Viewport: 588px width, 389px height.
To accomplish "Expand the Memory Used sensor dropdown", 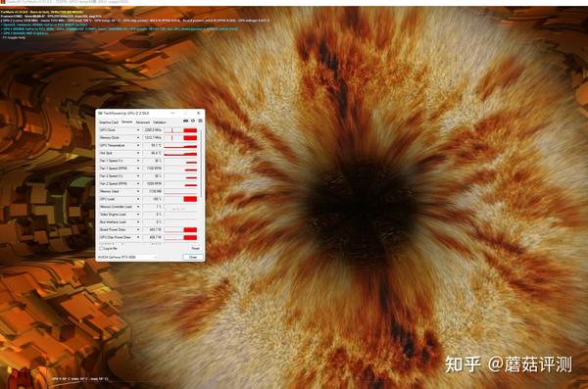I will pos(138,191).
